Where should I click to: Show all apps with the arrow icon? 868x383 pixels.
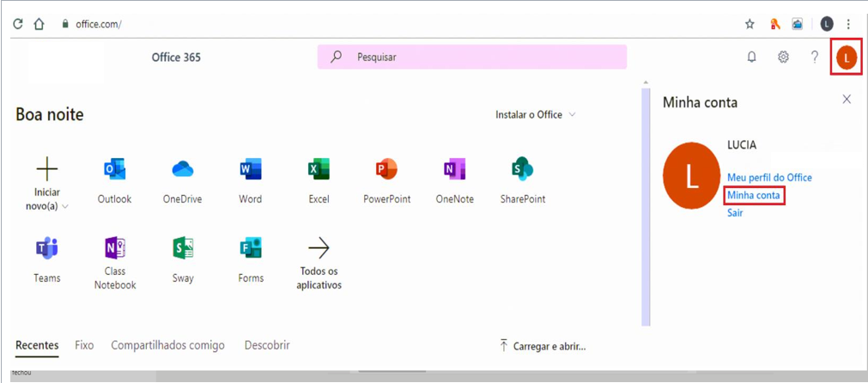point(319,248)
